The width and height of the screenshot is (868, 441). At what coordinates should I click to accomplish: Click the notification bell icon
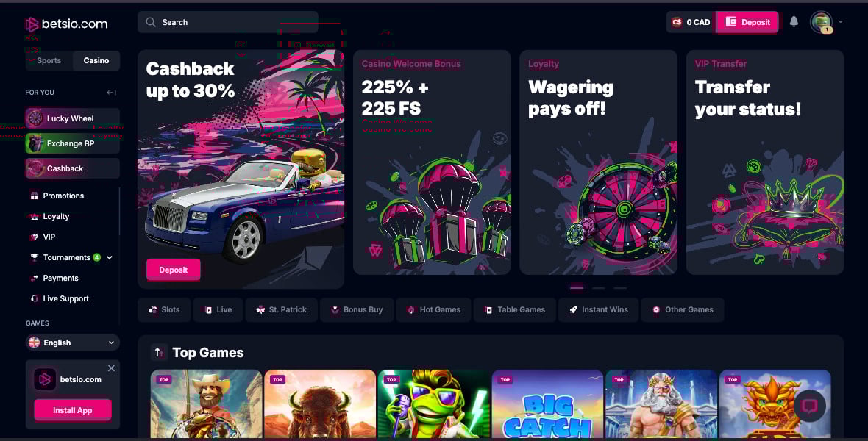(794, 21)
